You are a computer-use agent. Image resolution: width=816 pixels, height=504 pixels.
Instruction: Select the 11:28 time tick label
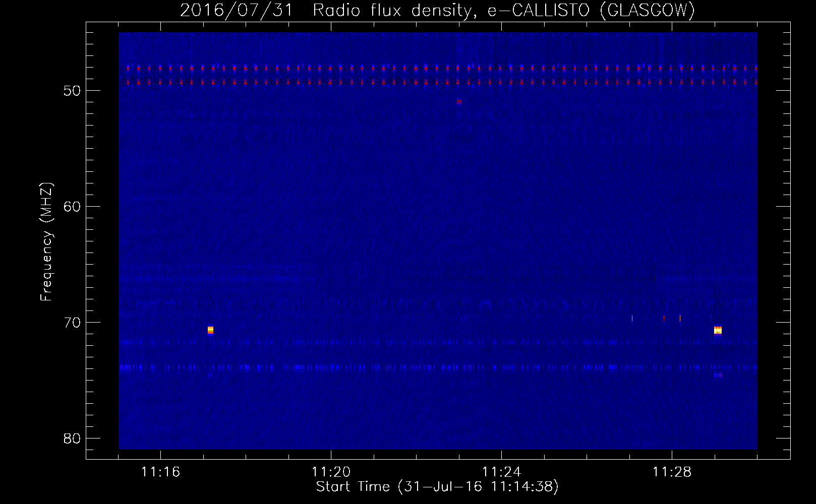click(x=672, y=472)
